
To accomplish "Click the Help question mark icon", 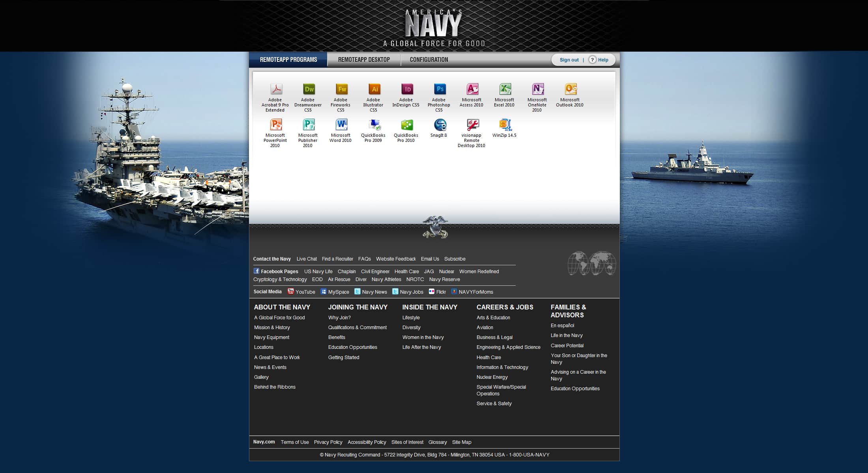I will tap(592, 60).
